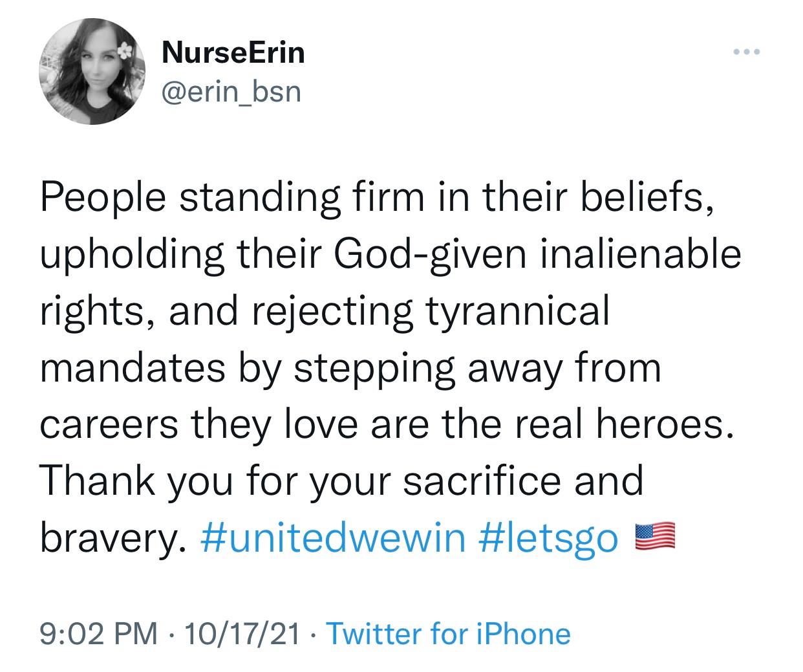Select the 10/17/21 date
Image resolution: width=803 pixels, height=672 pixels.
pos(242,634)
